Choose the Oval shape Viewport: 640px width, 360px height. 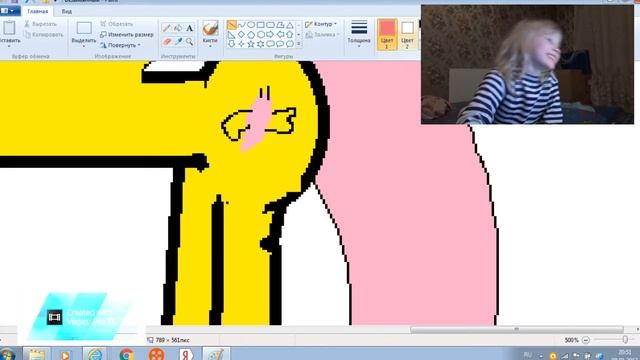[251, 25]
